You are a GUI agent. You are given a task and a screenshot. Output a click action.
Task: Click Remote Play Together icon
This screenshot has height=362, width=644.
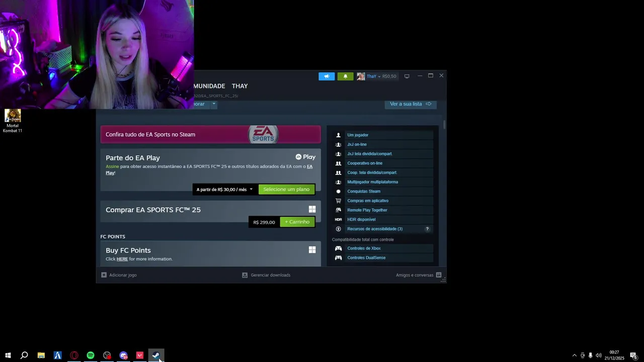338,210
